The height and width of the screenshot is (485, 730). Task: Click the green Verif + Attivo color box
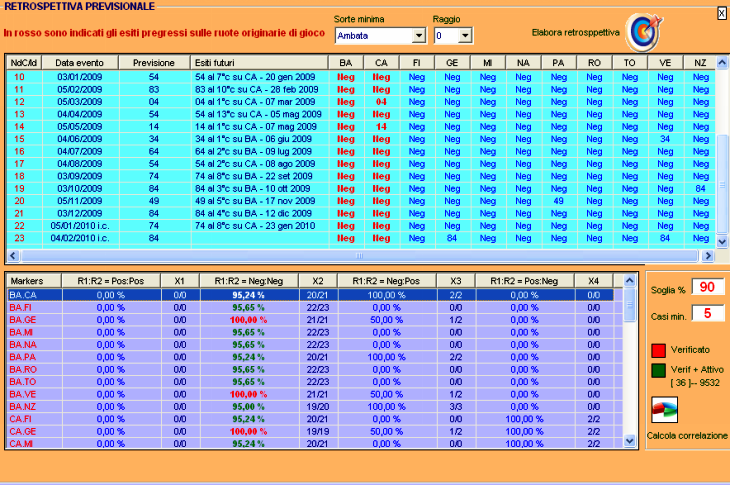658,370
